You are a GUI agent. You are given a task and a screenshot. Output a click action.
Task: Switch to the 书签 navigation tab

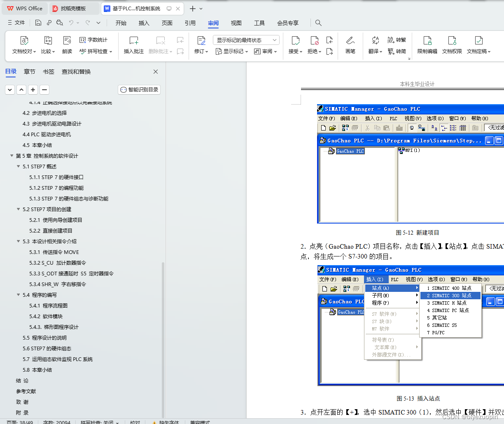[49, 72]
